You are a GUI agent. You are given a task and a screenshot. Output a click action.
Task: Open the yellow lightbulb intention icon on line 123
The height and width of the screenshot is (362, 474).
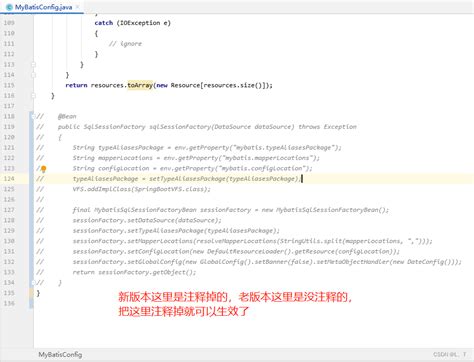44,169
